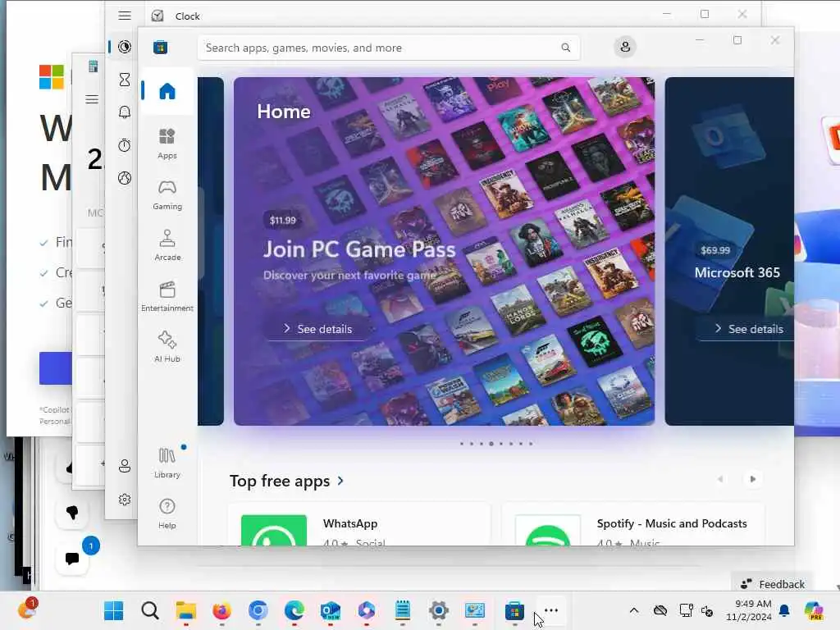840x630 pixels.
Task: Open Notepad from the taskbar
Action: coord(402,610)
